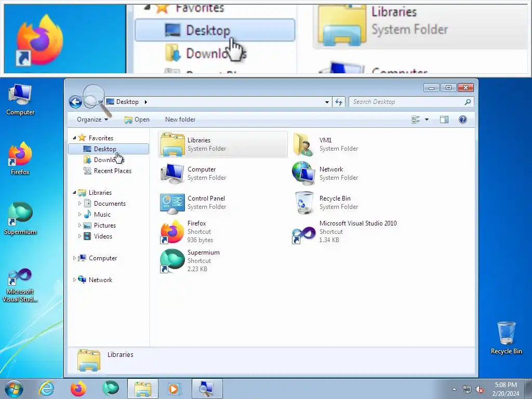Viewport: 532px width, 399px height.
Task: Select Documents in the navigation pane
Action: click(105, 204)
